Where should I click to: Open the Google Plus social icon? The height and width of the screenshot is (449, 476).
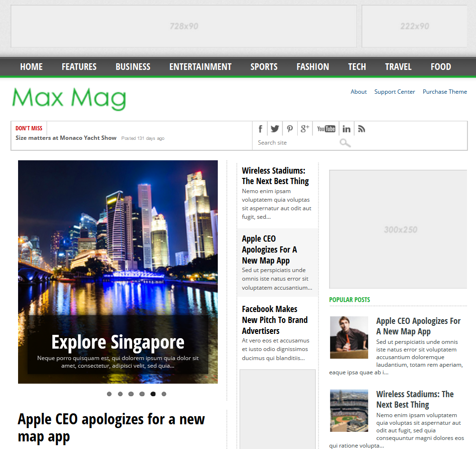(x=305, y=129)
